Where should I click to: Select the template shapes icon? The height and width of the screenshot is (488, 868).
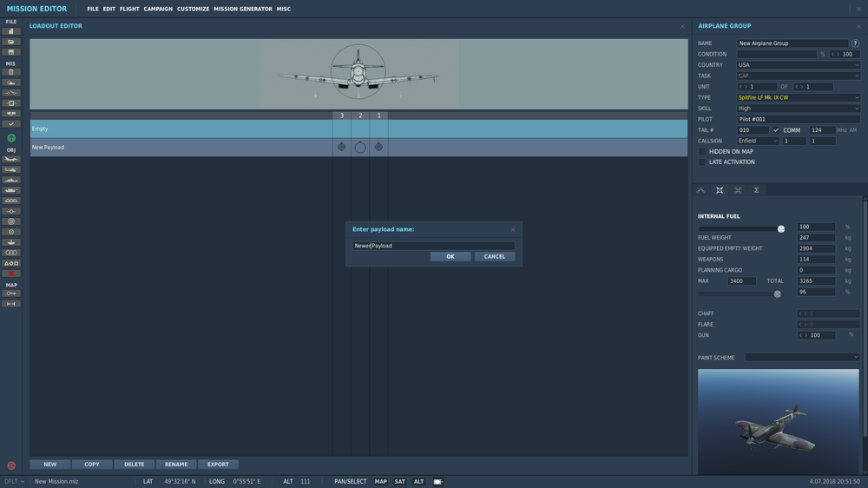point(11,263)
